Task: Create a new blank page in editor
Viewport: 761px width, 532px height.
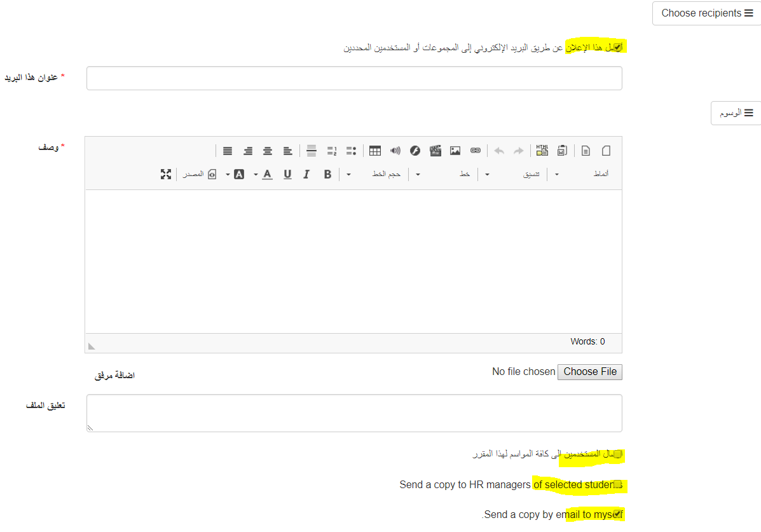Action: point(606,151)
